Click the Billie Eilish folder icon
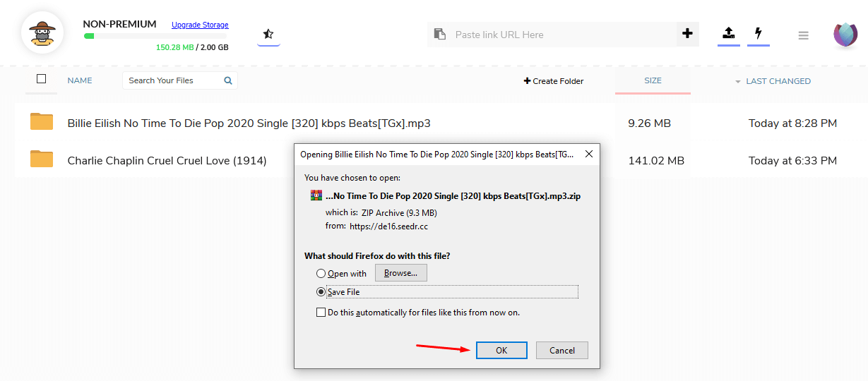This screenshot has width=868, height=381. coord(42,122)
